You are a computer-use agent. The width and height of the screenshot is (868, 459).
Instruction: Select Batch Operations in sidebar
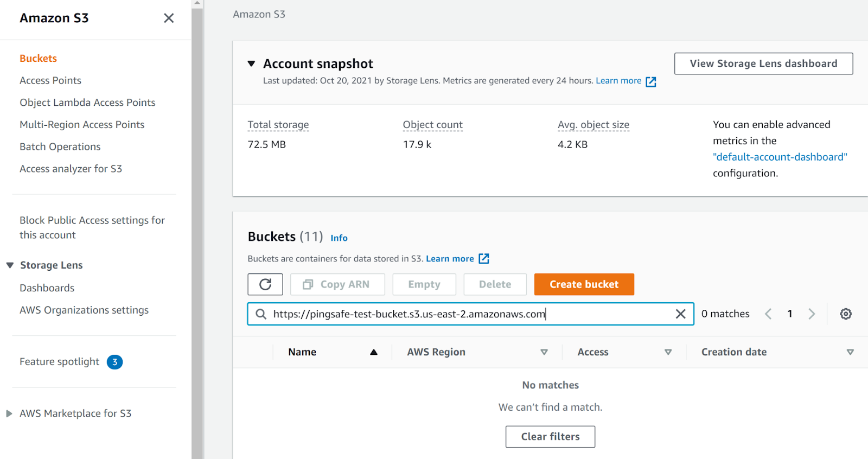(60, 146)
